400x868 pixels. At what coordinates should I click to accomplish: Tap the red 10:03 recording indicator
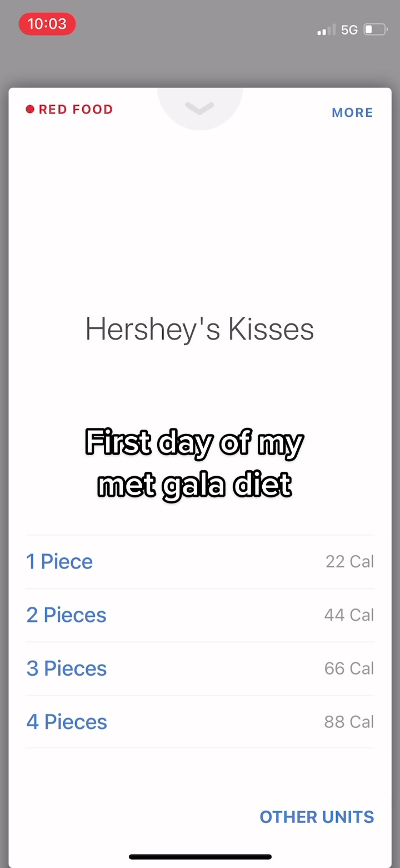coord(47,24)
